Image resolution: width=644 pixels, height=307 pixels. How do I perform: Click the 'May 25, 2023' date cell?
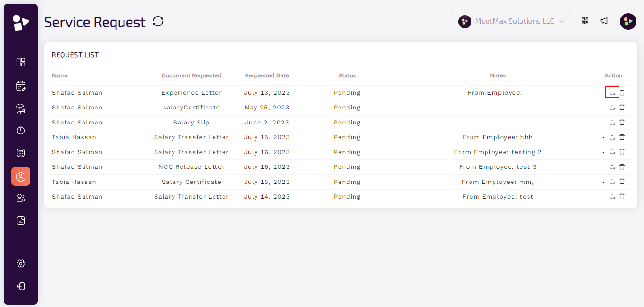coord(267,108)
